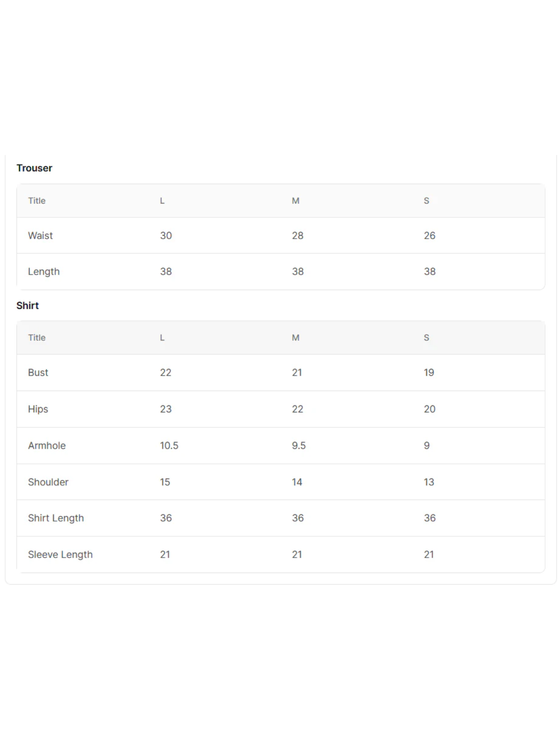
Task: Click the Bust row label
Action: click(x=38, y=373)
